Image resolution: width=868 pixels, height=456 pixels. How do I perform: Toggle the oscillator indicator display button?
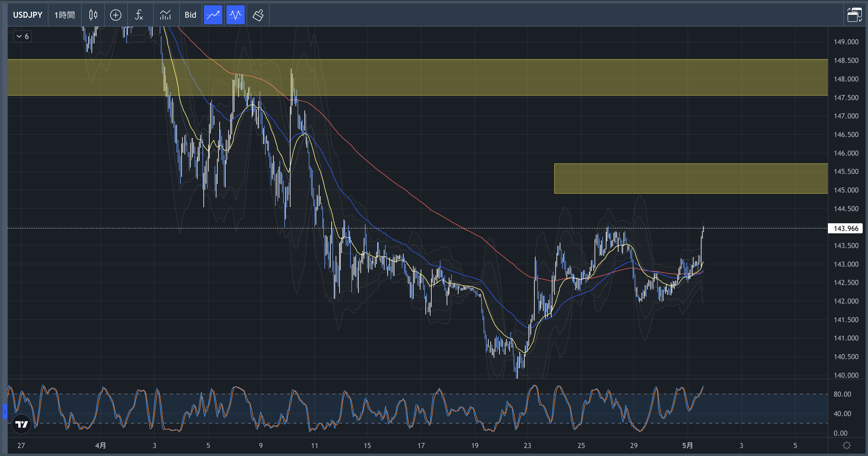[x=236, y=15]
